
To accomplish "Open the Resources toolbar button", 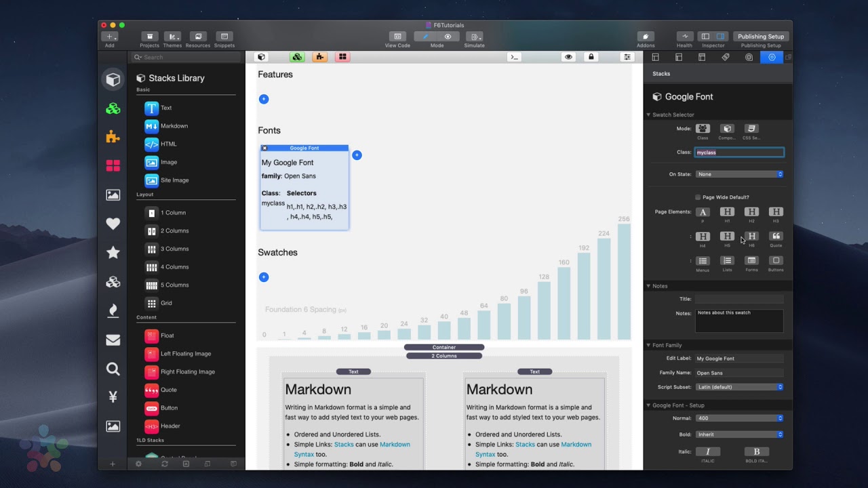I will click(198, 37).
